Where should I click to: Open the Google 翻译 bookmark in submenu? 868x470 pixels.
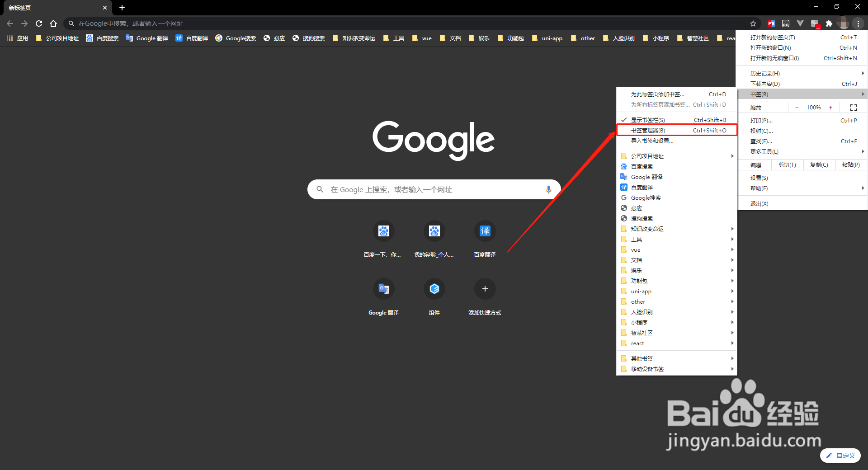tap(677, 177)
